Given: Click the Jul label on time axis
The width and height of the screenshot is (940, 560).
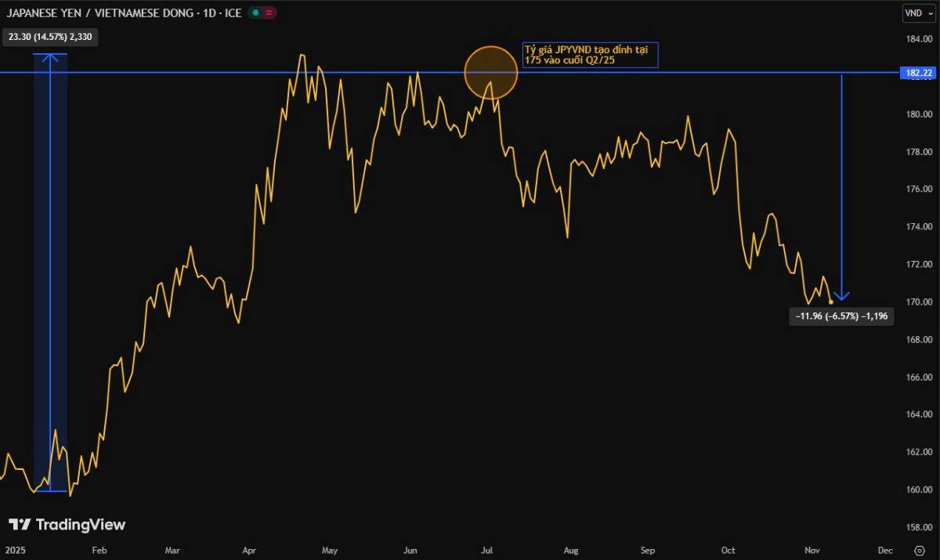Looking at the screenshot, I should (x=486, y=550).
